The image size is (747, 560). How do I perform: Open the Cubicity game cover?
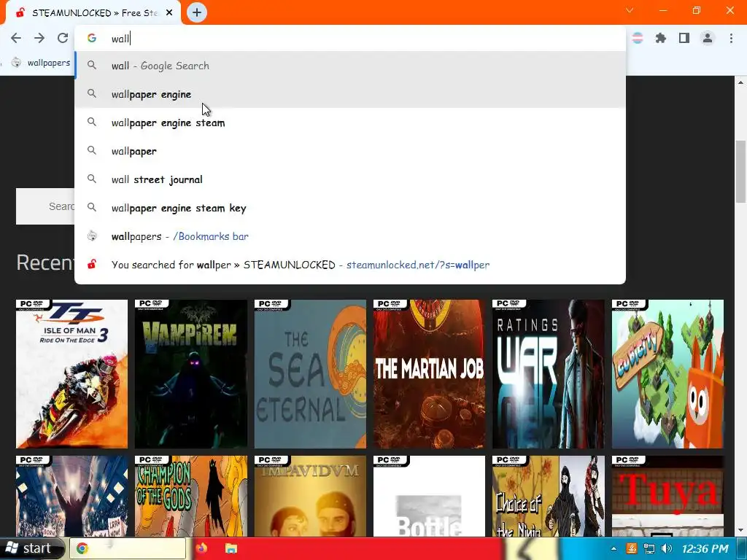(x=667, y=374)
